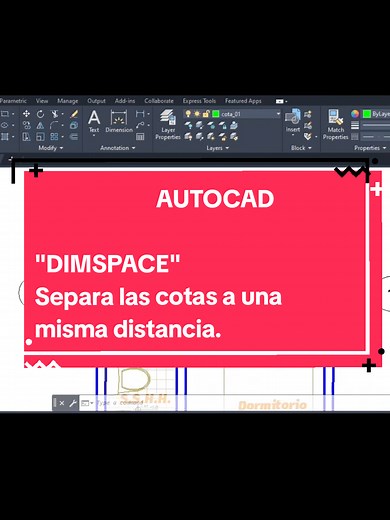The image size is (390, 520).
Task: Select the Fillet tool
Action: [x=54, y=125]
